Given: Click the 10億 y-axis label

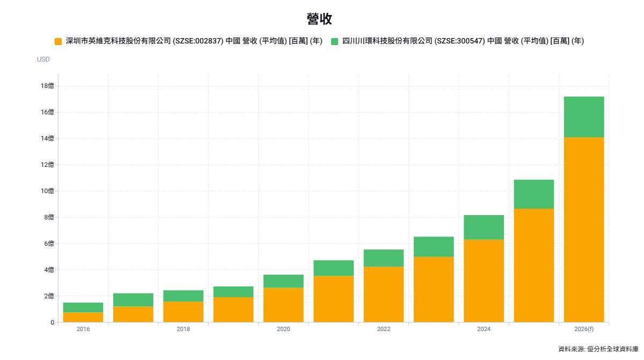Looking at the screenshot, I should pyautogui.click(x=48, y=191).
